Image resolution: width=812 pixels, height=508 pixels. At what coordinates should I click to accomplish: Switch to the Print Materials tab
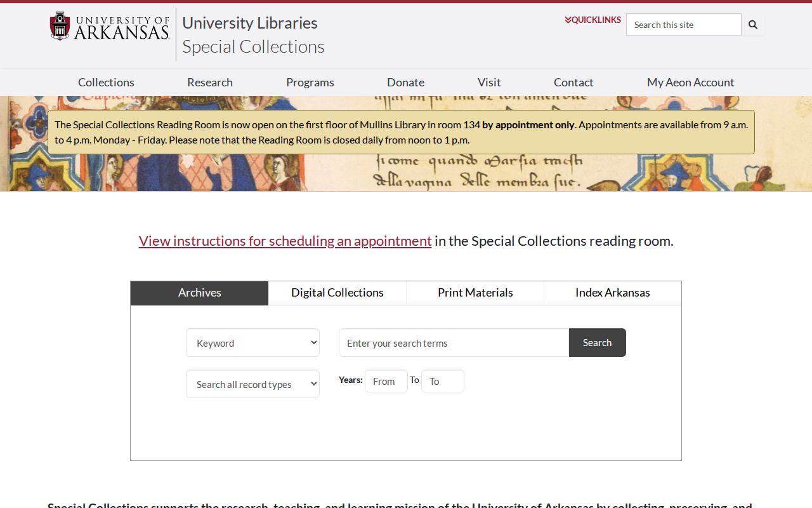[x=475, y=293]
